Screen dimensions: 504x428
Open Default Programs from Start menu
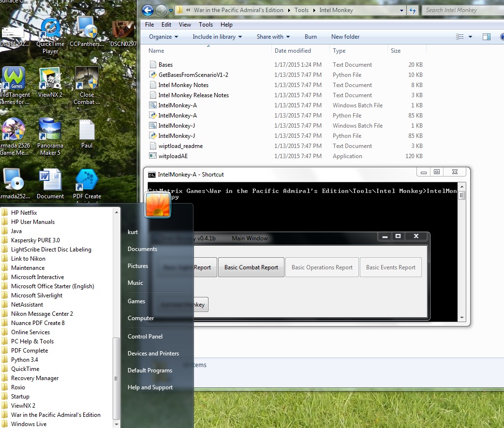150,370
